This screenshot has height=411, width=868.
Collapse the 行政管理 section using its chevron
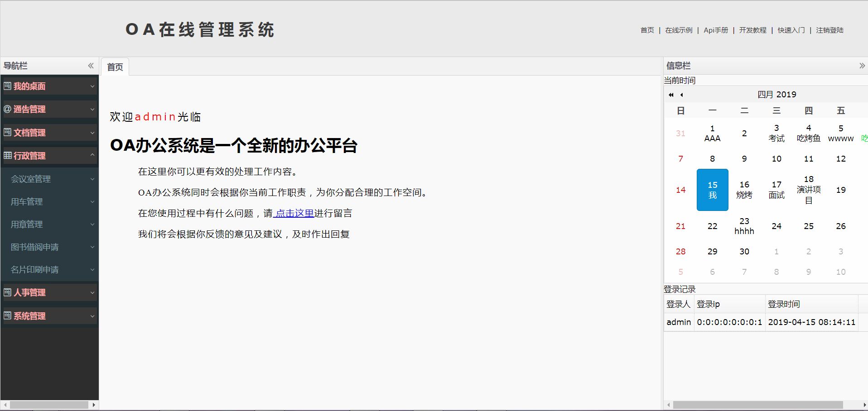[92, 155]
